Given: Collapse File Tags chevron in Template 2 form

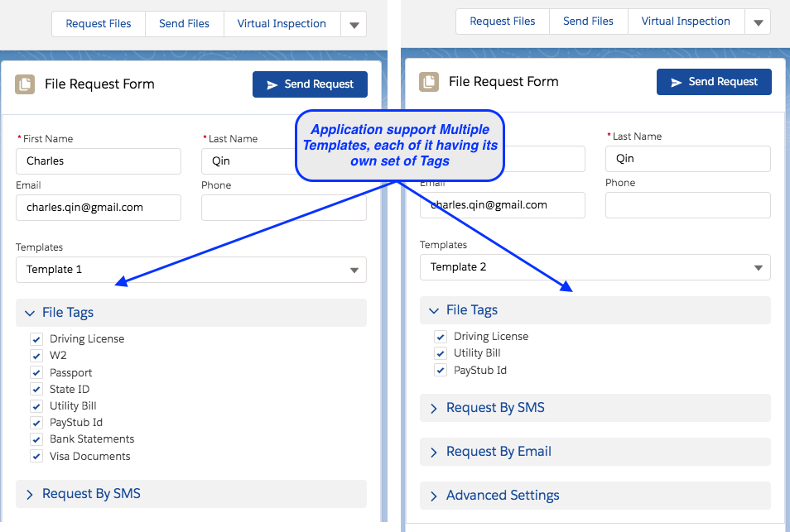Looking at the screenshot, I should 434,310.
